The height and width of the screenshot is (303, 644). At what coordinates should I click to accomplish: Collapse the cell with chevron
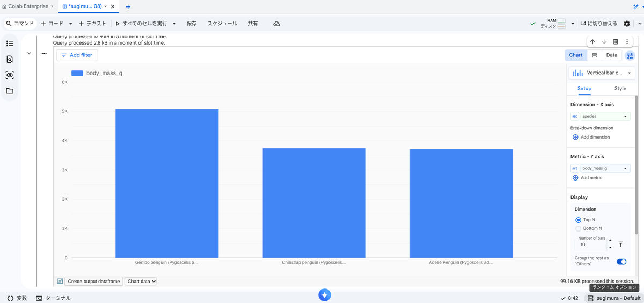point(29,53)
